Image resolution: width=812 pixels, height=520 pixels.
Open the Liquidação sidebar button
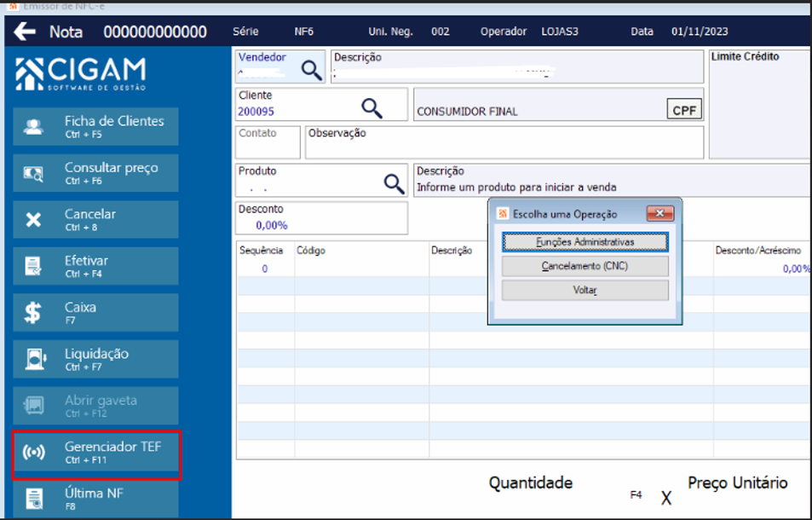pos(95,359)
